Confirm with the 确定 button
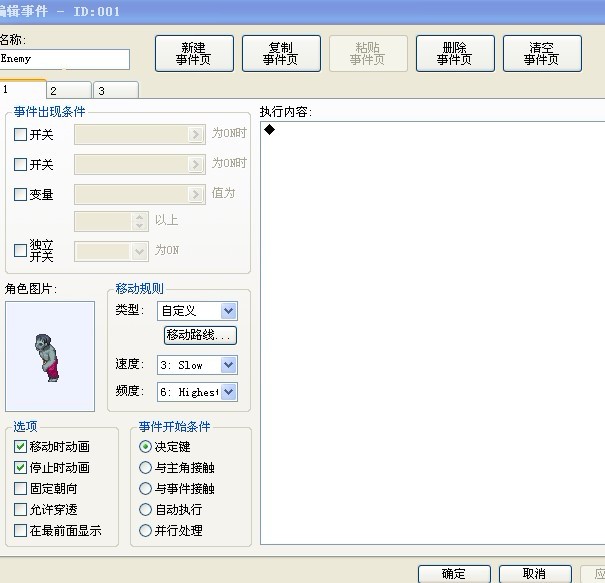The image size is (605, 583). [x=454, y=574]
